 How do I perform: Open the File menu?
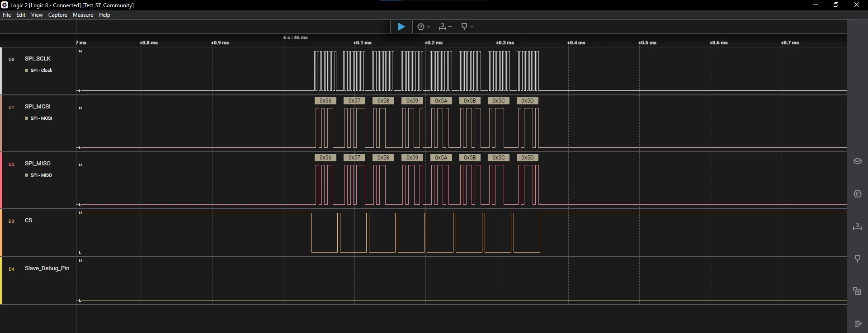tap(7, 15)
